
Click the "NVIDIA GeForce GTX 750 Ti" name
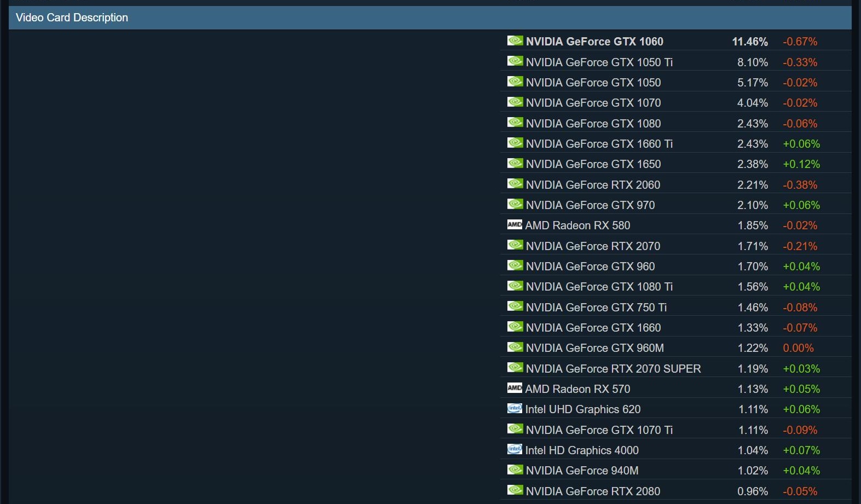click(x=597, y=308)
